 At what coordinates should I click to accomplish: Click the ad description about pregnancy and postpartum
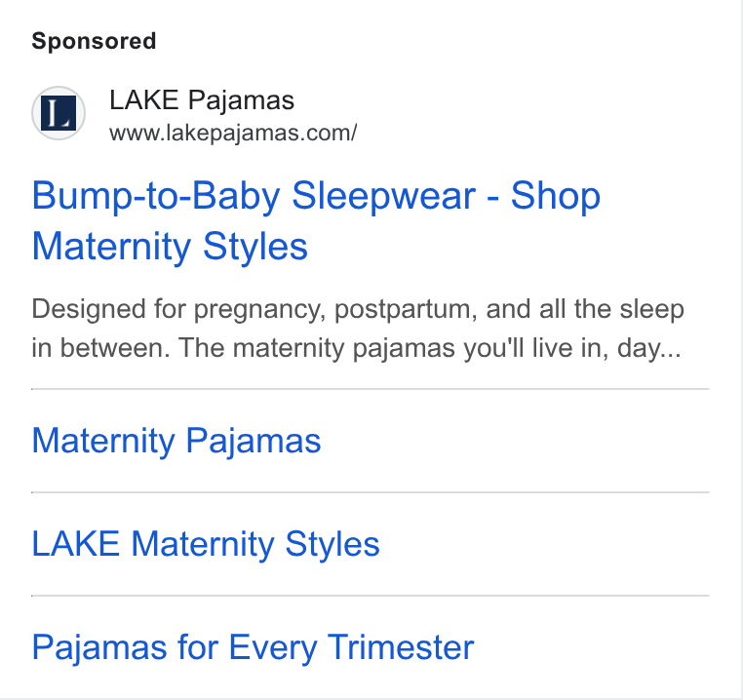click(358, 329)
